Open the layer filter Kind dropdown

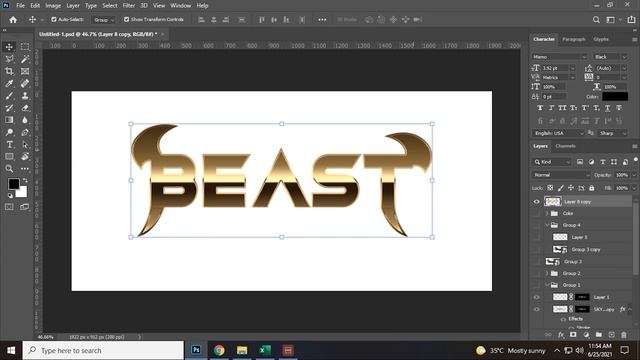pos(552,162)
